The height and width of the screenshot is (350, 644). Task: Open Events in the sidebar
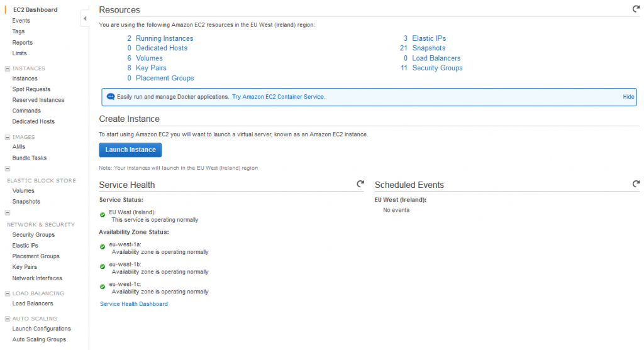point(21,21)
